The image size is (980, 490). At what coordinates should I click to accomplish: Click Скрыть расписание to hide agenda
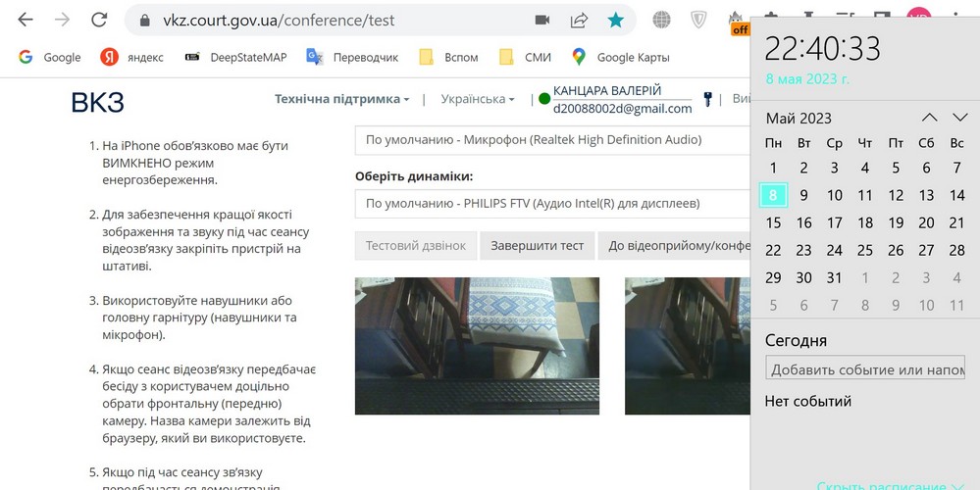click(891, 486)
